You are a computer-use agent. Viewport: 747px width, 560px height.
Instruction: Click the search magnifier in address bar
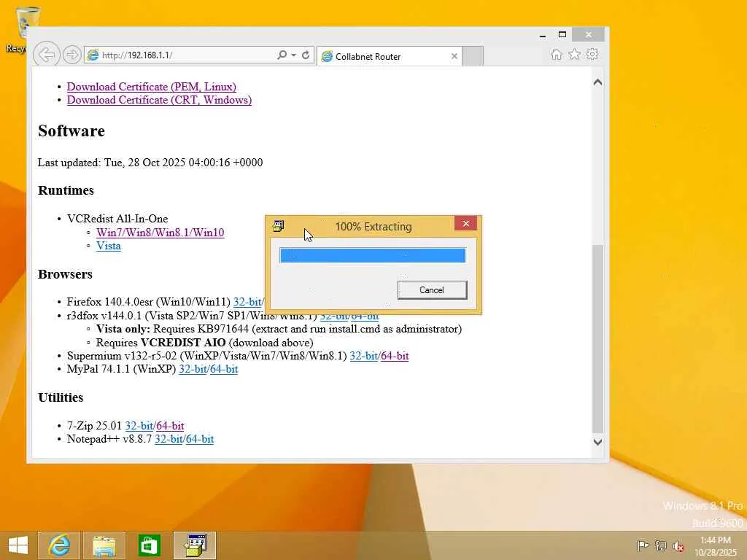(x=282, y=55)
